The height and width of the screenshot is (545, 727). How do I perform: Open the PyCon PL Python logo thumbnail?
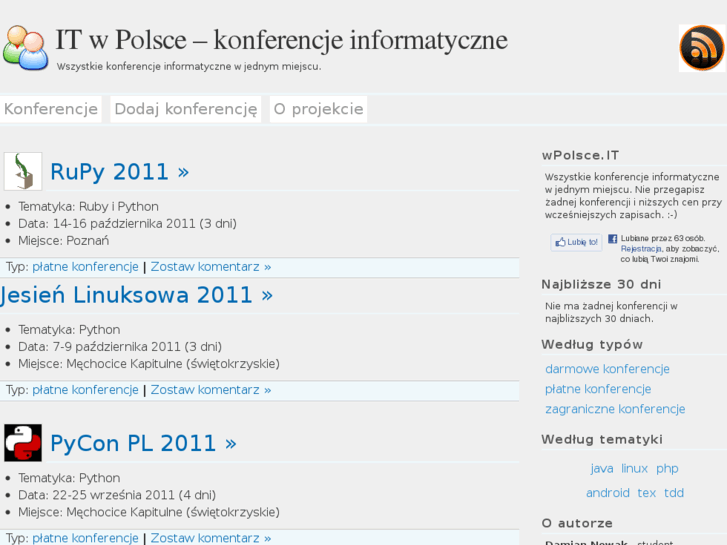[x=23, y=442]
